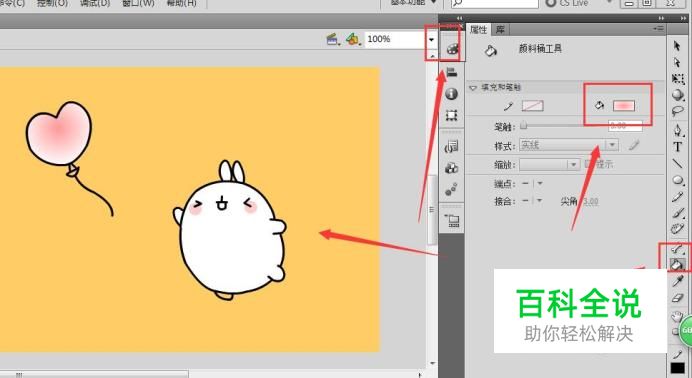Open the Info panel icon
692x378 pixels.
point(451,94)
